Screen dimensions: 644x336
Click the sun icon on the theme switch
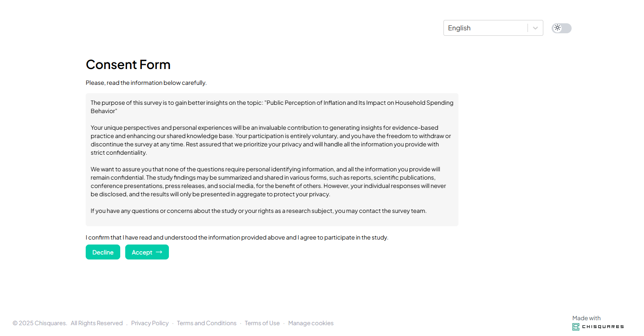(x=557, y=28)
